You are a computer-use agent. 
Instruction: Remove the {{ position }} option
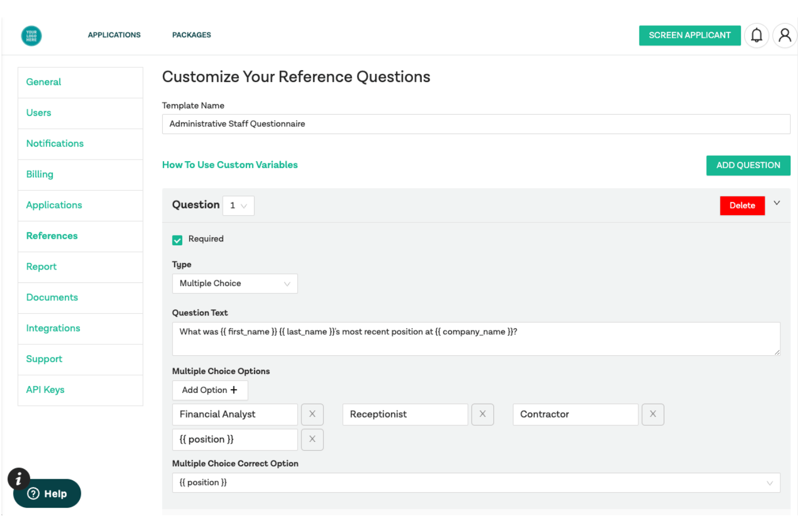pyautogui.click(x=312, y=440)
